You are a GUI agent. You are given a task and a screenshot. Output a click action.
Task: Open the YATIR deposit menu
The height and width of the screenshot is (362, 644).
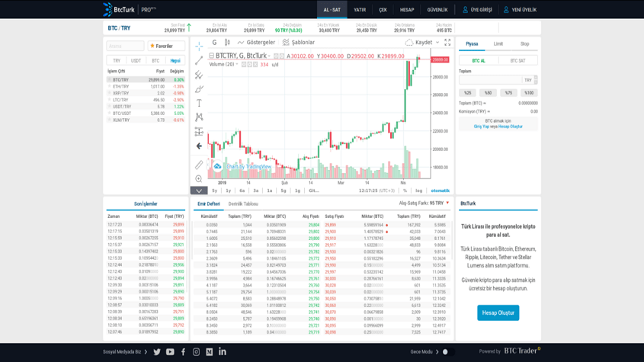(x=360, y=9)
